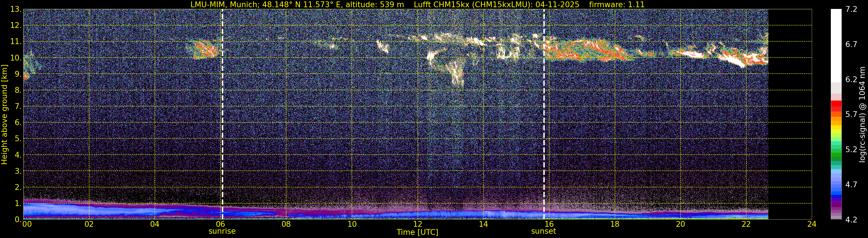Click the height axis tick '7.'

click(x=18, y=107)
